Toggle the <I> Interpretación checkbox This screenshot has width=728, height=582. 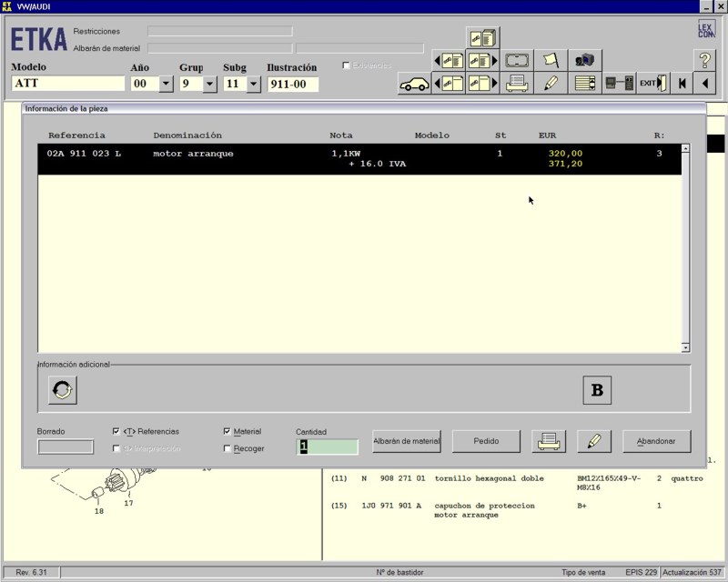click(116, 448)
